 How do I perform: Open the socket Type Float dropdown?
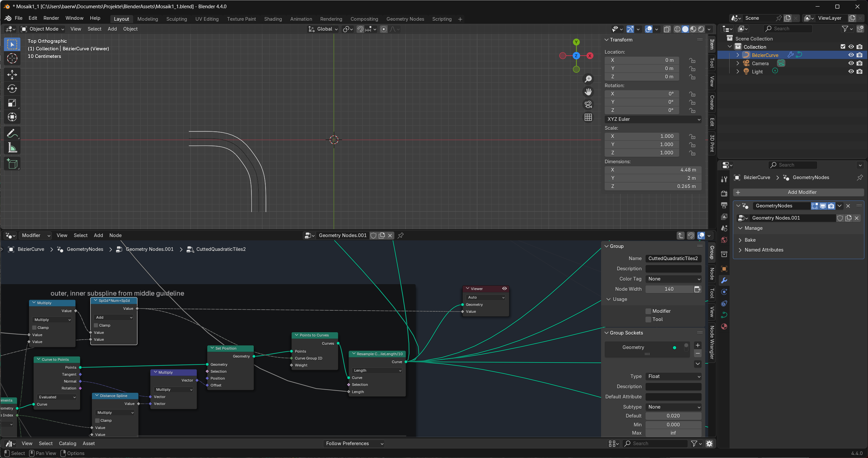[673, 376]
